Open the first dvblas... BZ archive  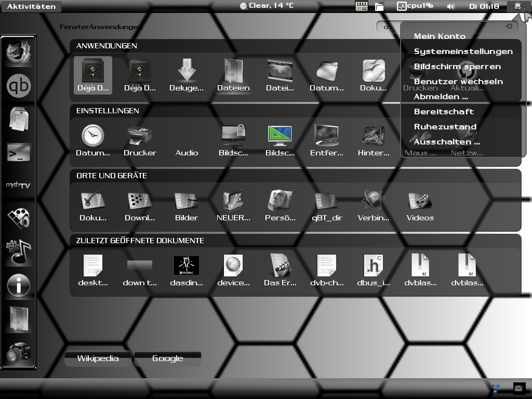coord(420,270)
